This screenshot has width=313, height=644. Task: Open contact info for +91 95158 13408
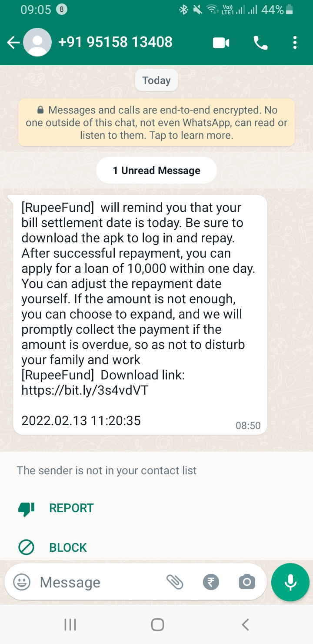(x=115, y=42)
